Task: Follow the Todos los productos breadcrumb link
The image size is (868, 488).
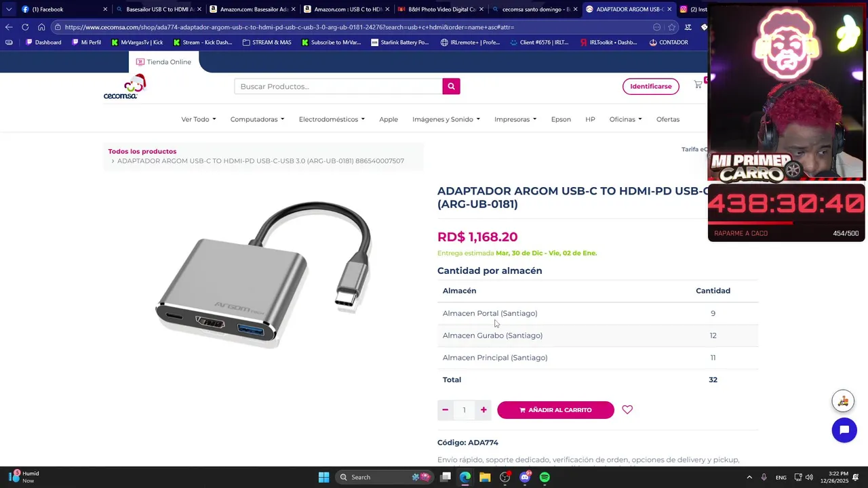Action: click(142, 151)
